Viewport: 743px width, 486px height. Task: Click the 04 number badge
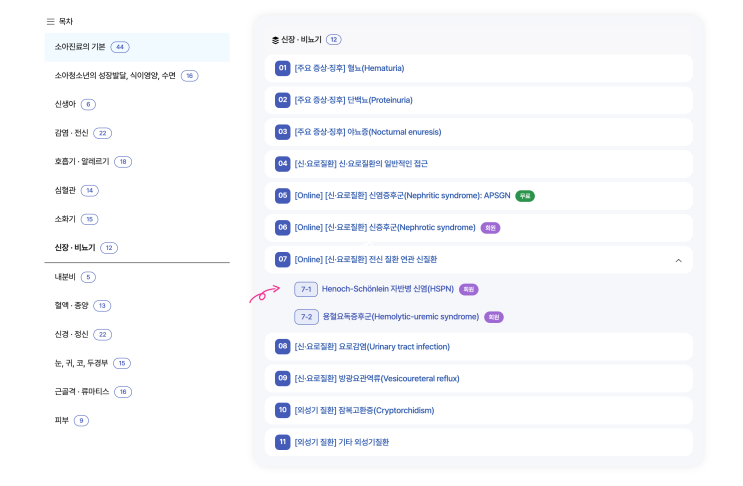point(282,164)
